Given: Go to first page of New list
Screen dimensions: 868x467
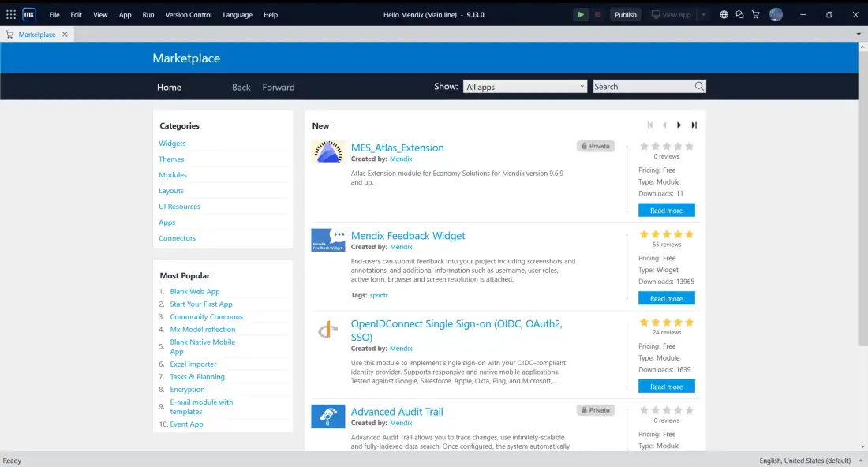Looking at the screenshot, I should click(650, 125).
